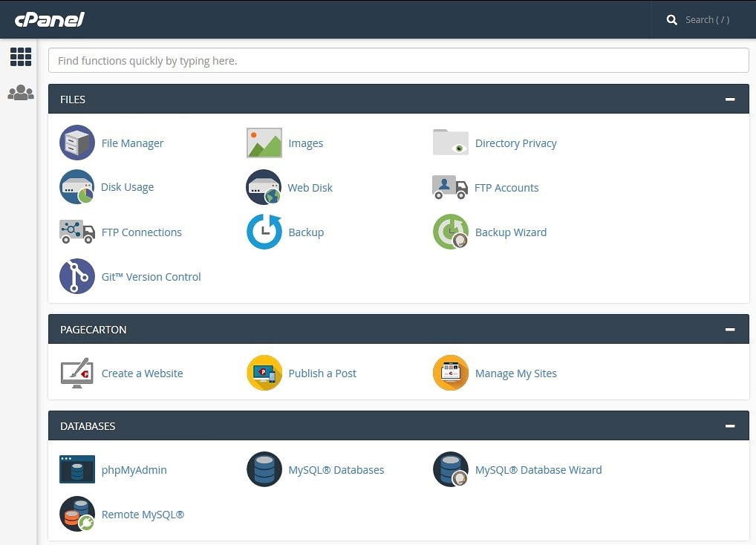Open the Remote MySQL icon

(77, 514)
